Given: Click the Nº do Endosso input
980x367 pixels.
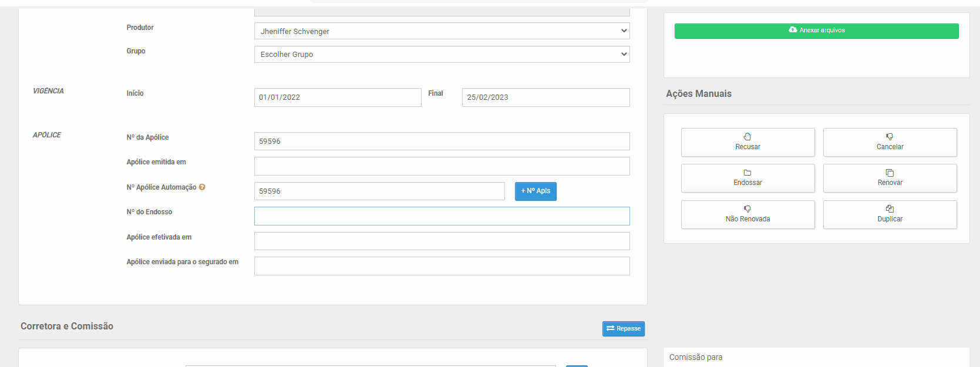Looking at the screenshot, I should pyautogui.click(x=442, y=216).
